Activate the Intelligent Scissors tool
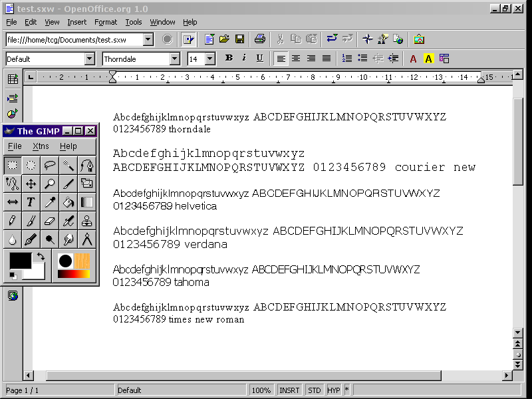Viewport: 532px width, 399px height. click(13, 184)
